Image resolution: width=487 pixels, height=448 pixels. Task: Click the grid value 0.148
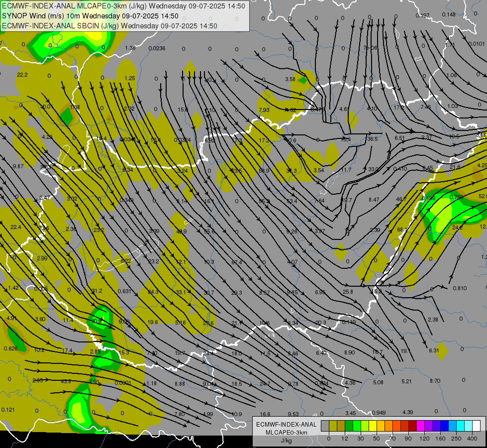449,14
